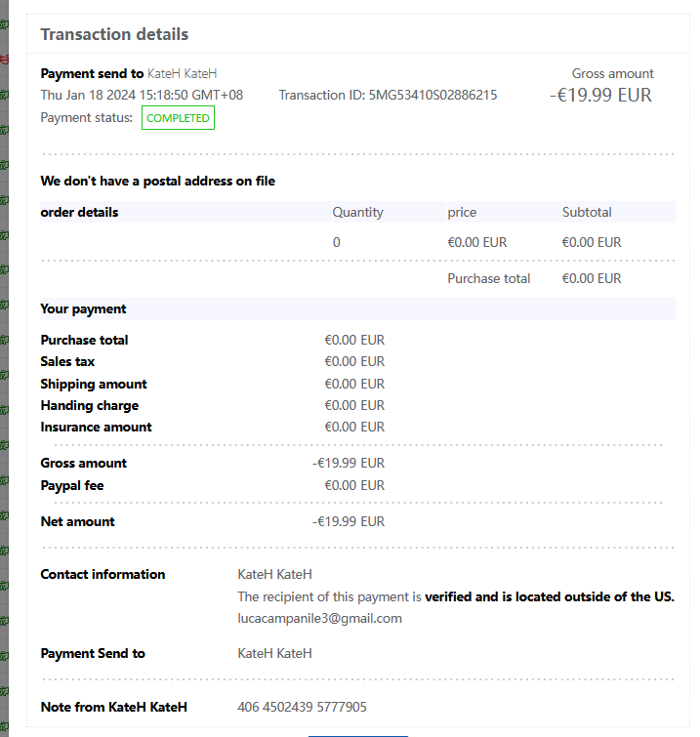
Task: Click the large -€19.99 EUR gross amount
Action: (x=600, y=95)
